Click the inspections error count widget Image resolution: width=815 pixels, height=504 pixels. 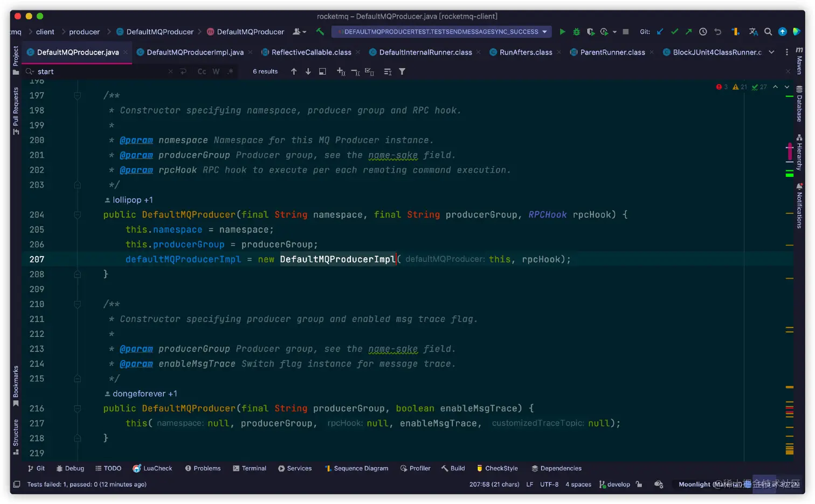click(722, 87)
